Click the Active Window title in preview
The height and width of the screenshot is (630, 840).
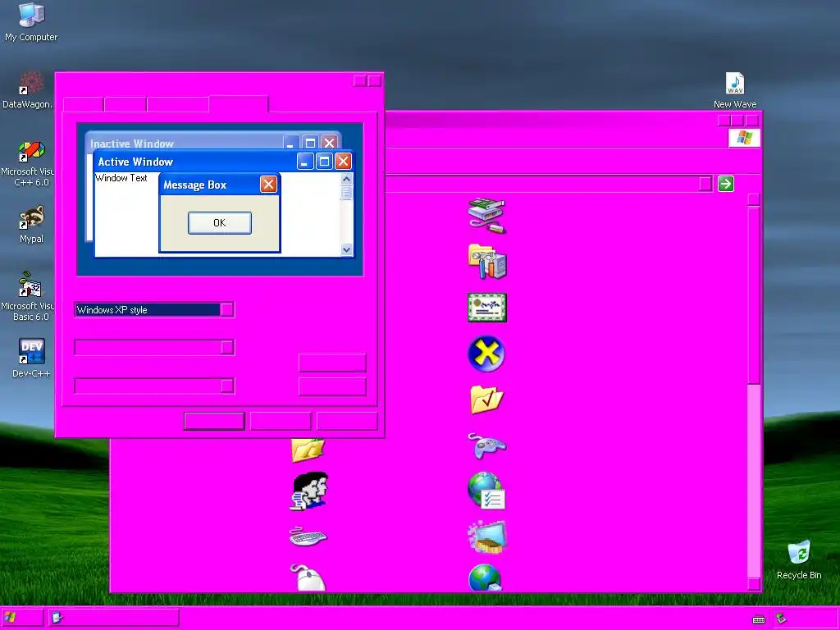pos(135,162)
